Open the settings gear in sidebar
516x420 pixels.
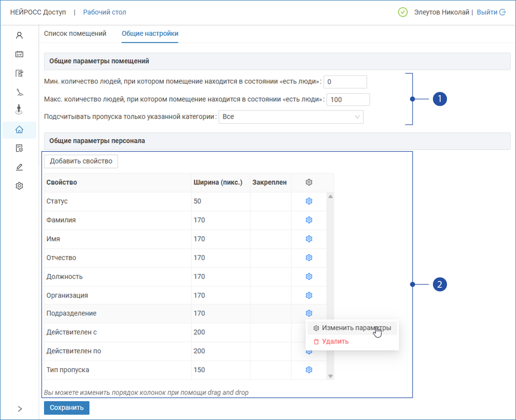click(19, 186)
